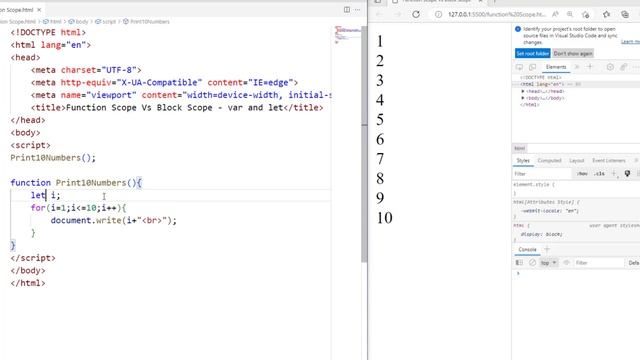640x360 pixels.
Task: Click the VS Code minimap preview
Action: [347, 34]
